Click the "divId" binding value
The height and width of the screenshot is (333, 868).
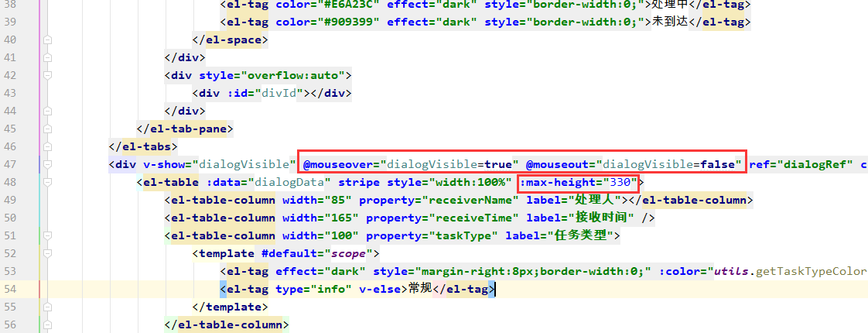(x=282, y=93)
